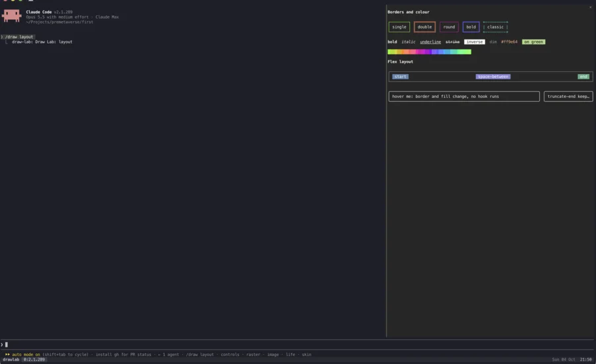The image size is (596, 364).
Task: Click the bold text style sample
Action: tap(392, 42)
